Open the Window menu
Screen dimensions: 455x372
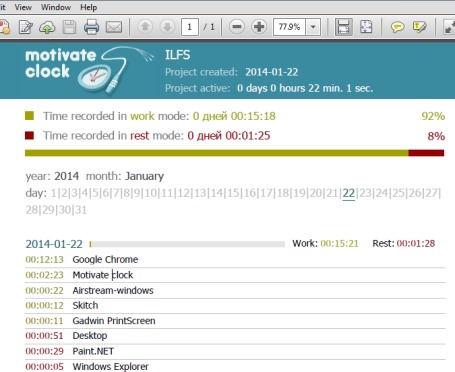(x=56, y=7)
